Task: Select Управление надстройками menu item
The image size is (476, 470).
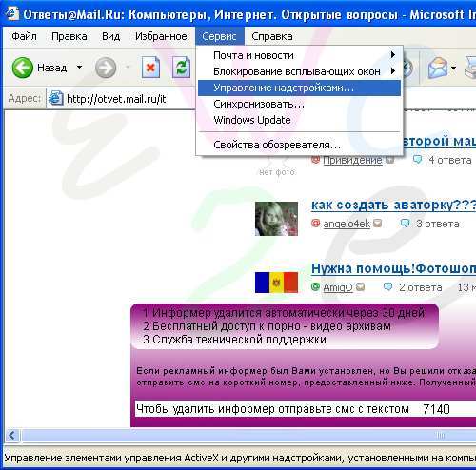Action: (x=299, y=88)
